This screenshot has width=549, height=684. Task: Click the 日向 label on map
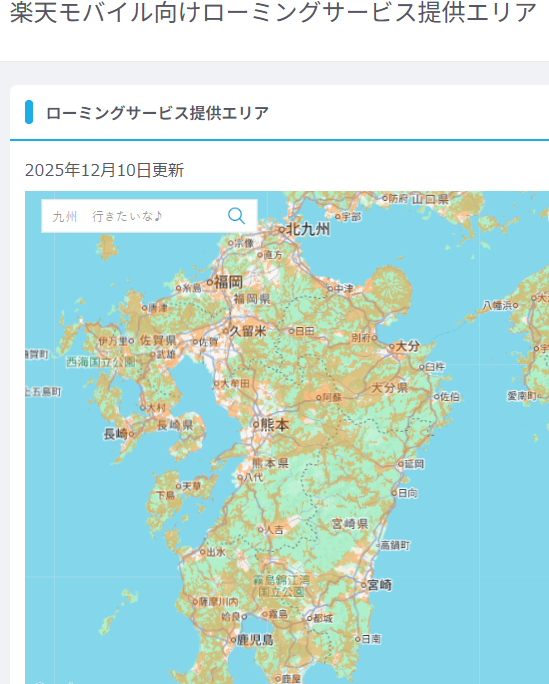[408, 493]
